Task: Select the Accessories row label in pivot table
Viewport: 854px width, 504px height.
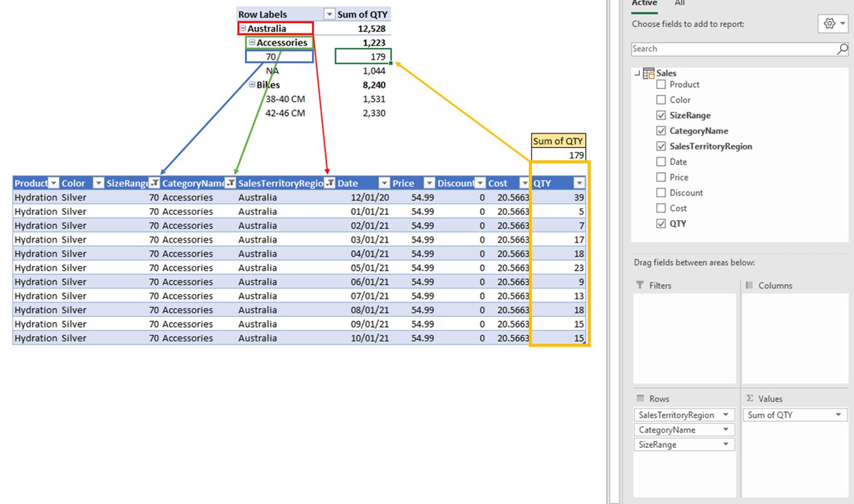Action: point(281,42)
